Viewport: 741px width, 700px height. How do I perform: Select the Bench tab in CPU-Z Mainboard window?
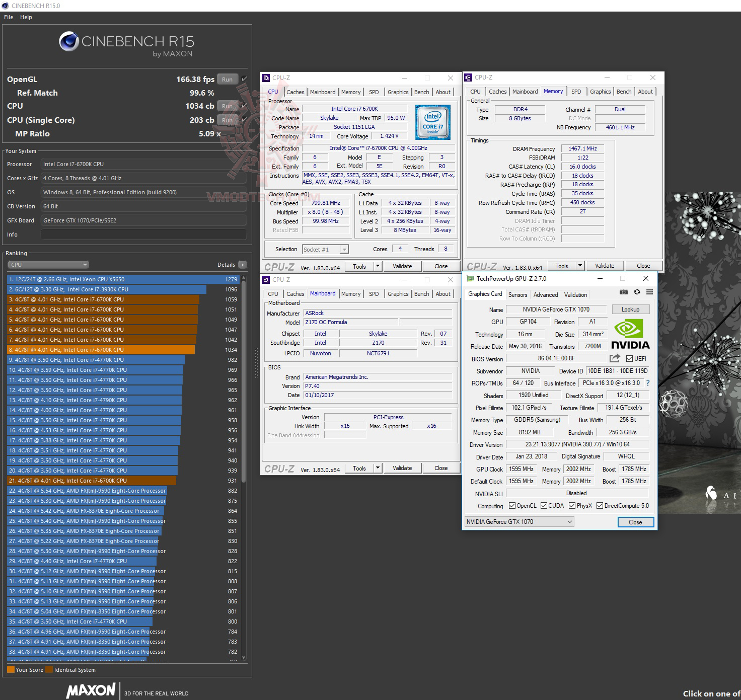pos(422,294)
